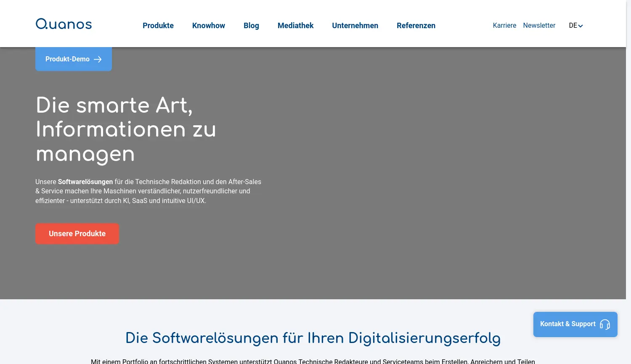The height and width of the screenshot is (364, 631).
Task: Click the headset icon in Kontakt & Support
Action: 605,324
